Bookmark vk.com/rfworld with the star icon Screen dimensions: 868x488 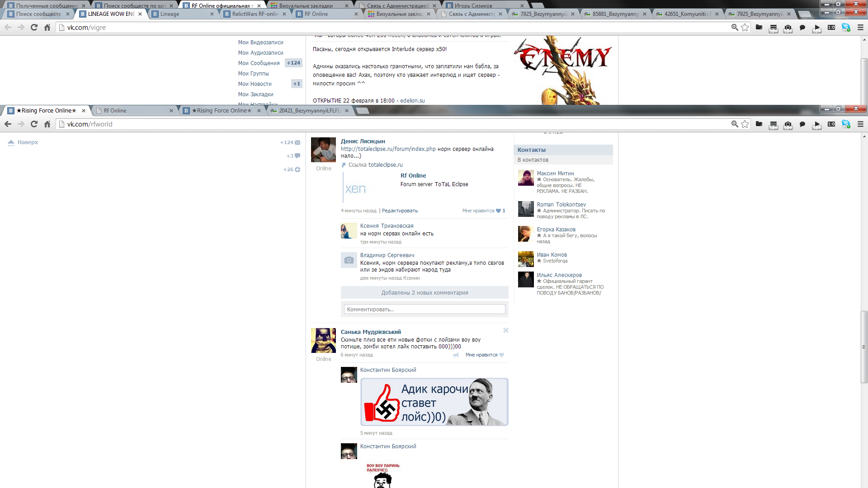click(745, 124)
